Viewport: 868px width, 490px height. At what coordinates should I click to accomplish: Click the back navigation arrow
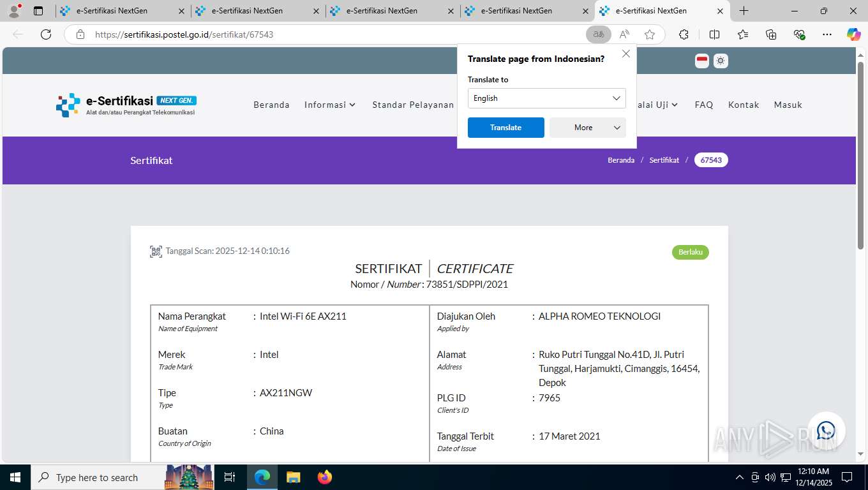pyautogui.click(x=18, y=34)
